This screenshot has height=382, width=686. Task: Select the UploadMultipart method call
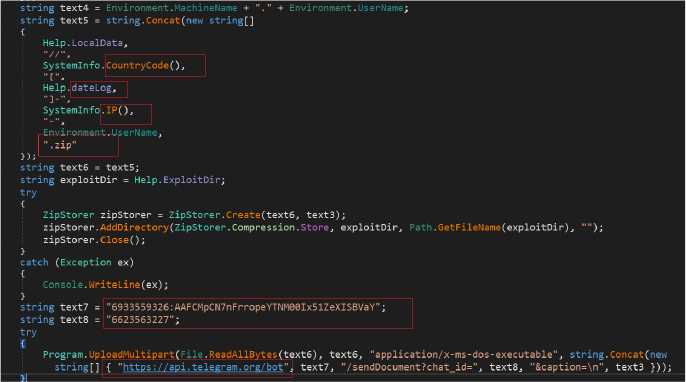131,354
